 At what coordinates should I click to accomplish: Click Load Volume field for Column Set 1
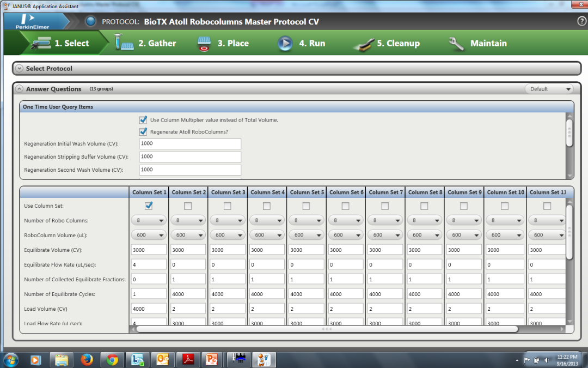pyautogui.click(x=149, y=309)
